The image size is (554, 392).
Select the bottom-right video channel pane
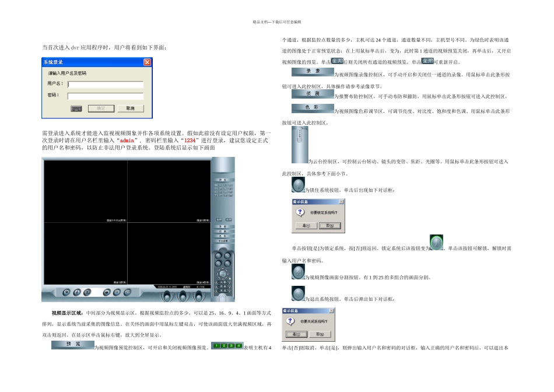point(169,253)
